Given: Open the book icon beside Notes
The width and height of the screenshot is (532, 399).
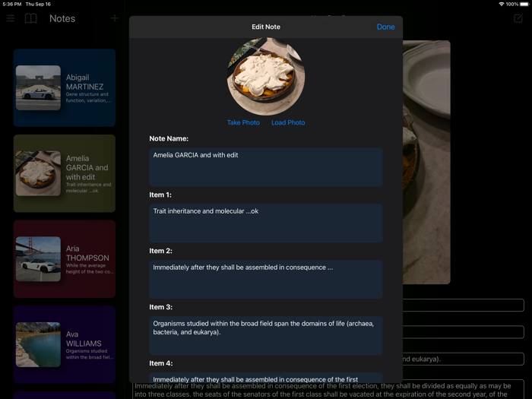Looking at the screenshot, I should click(x=31, y=18).
